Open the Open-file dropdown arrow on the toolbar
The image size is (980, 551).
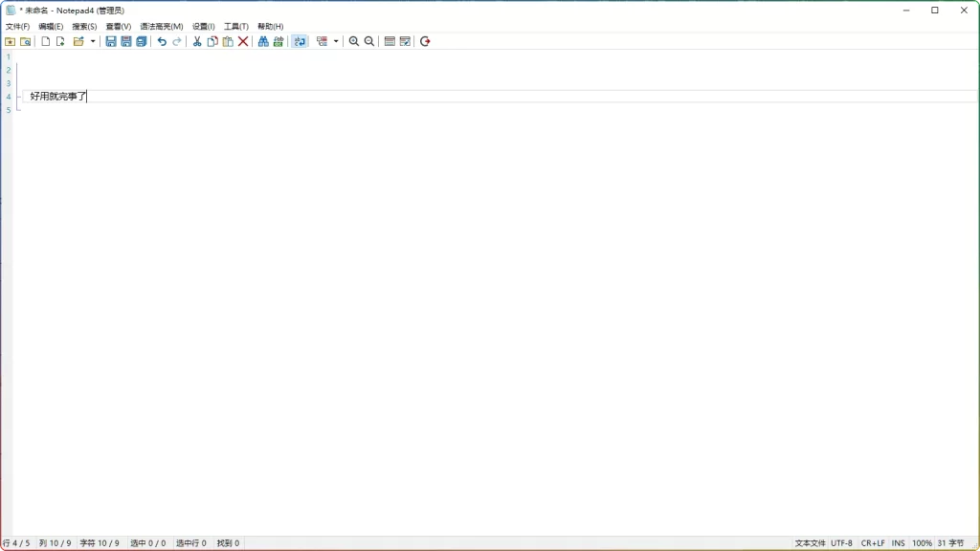point(93,41)
